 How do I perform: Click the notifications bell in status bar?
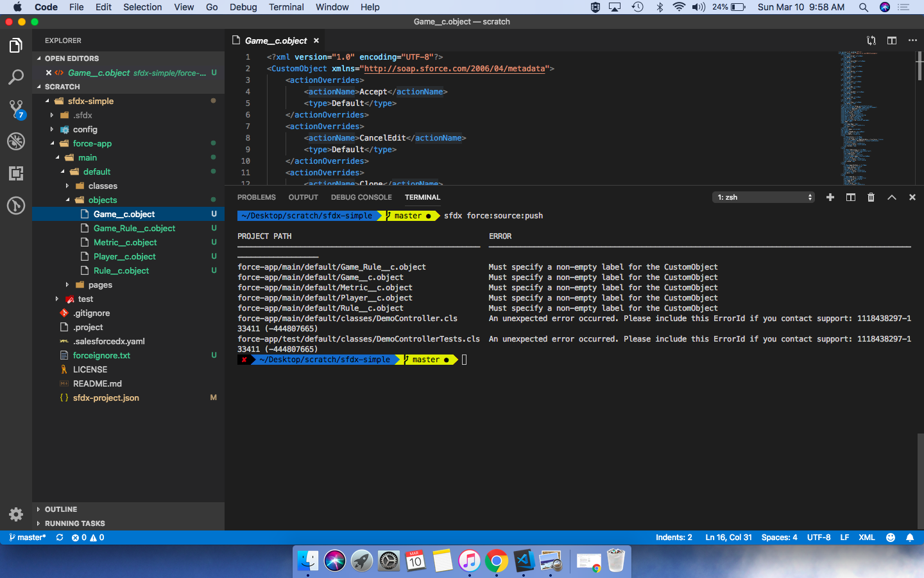pyautogui.click(x=911, y=538)
